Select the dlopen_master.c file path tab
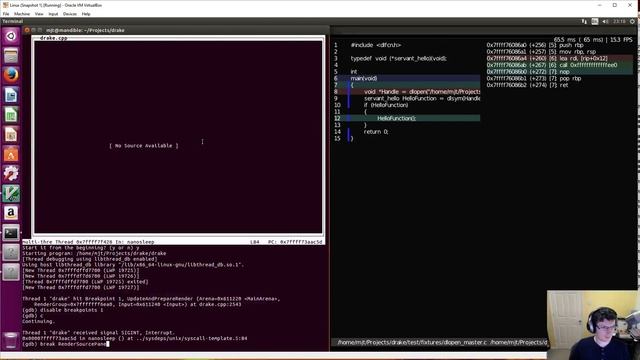 [412, 342]
